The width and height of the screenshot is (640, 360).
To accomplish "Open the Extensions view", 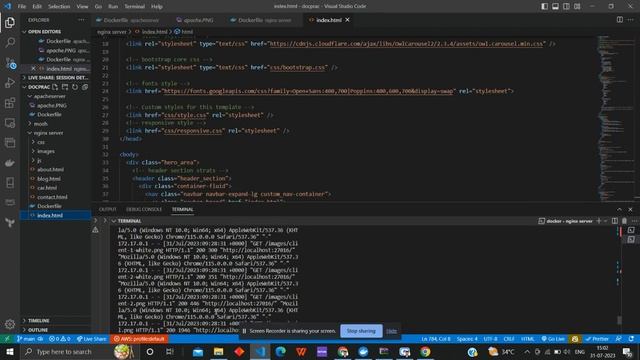I will point(10,103).
